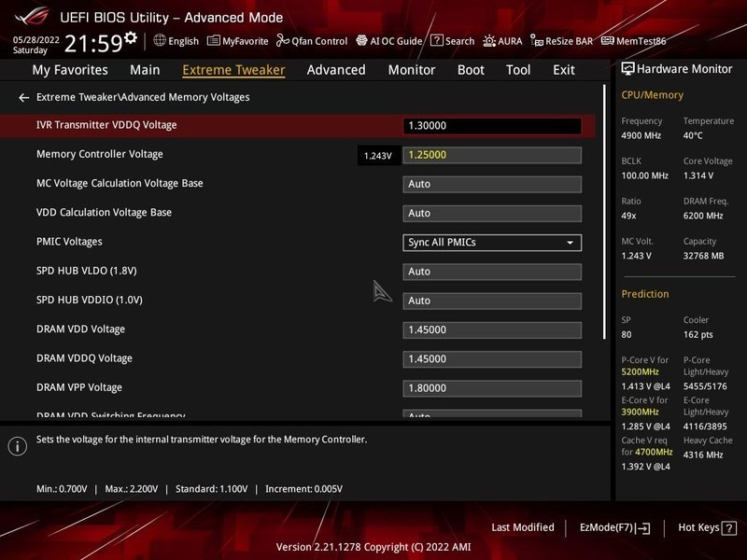Select the Monitor tab
The image size is (747, 560).
(x=411, y=69)
